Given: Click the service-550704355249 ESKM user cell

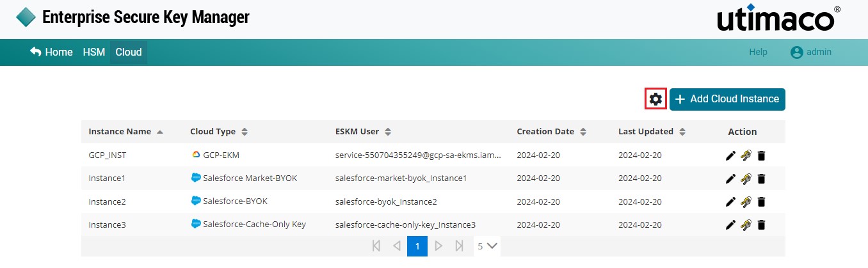Looking at the screenshot, I should coord(418,155).
